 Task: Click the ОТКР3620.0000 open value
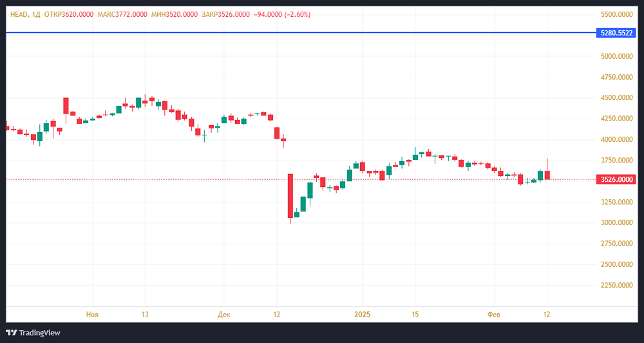click(69, 14)
